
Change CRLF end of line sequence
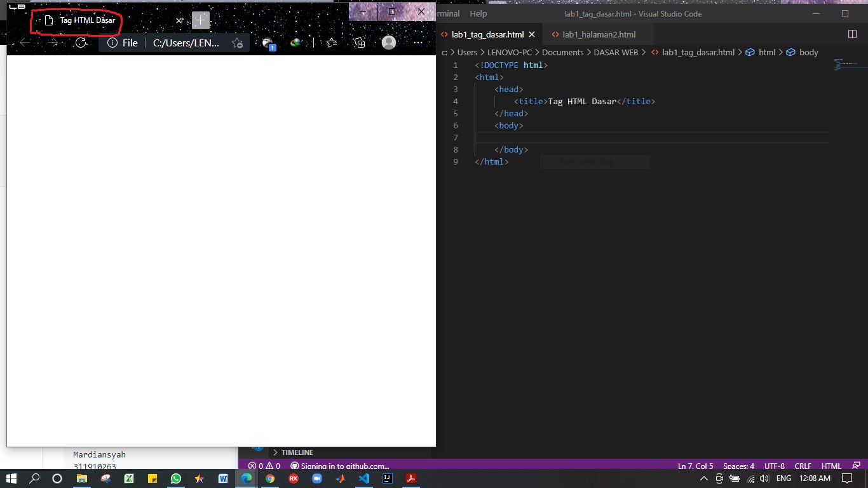803,466
